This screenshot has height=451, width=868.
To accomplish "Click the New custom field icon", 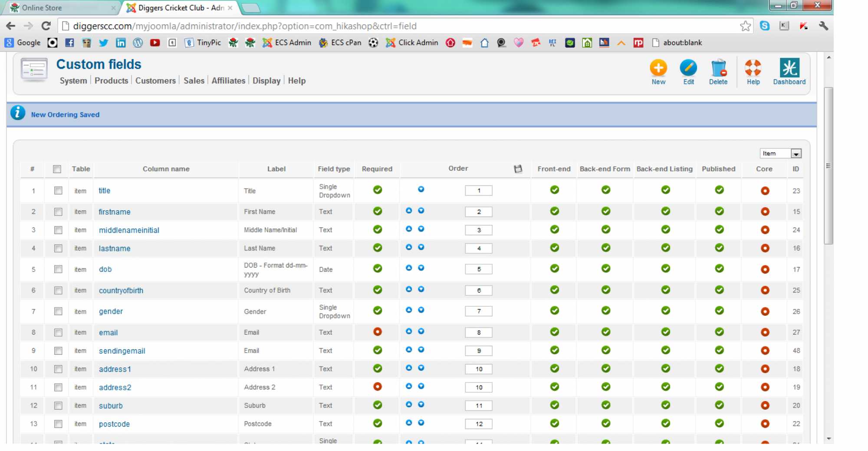I will pyautogui.click(x=658, y=69).
